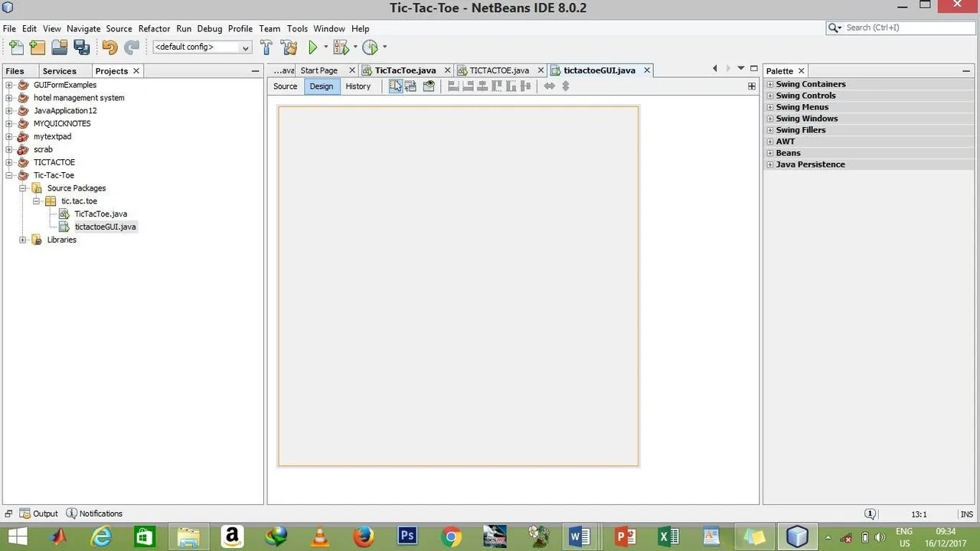Open VLC media player from the taskbar
Image resolution: width=980 pixels, height=551 pixels.
click(320, 536)
